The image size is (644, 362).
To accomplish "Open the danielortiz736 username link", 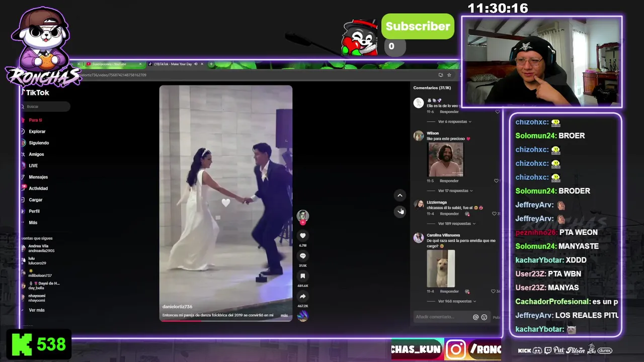I will 177,307.
